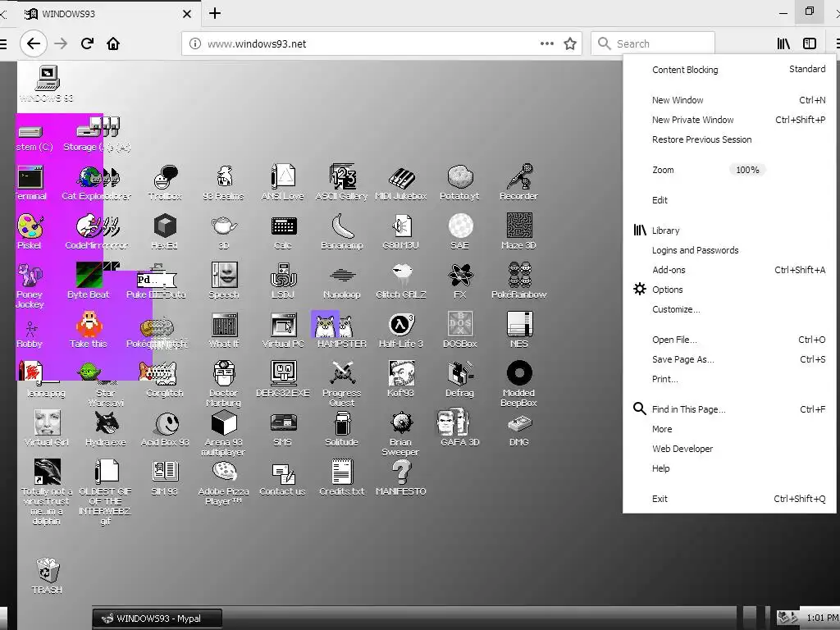
Task: Expand the More submenu
Action: [729, 429]
